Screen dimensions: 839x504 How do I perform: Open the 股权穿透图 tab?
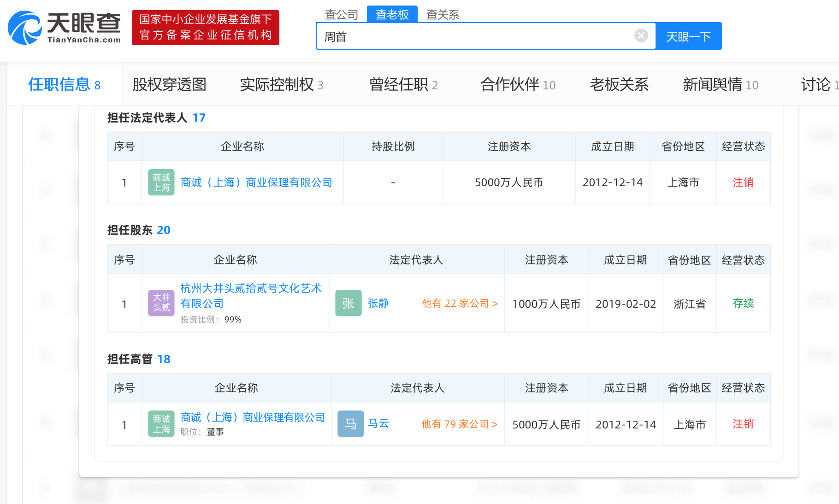[x=169, y=84]
